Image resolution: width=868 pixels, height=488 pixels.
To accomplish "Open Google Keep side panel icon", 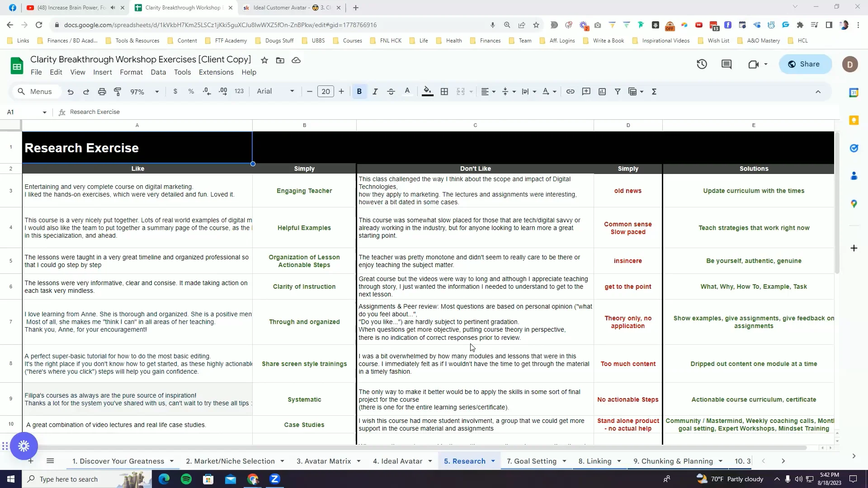I will pos(854,120).
